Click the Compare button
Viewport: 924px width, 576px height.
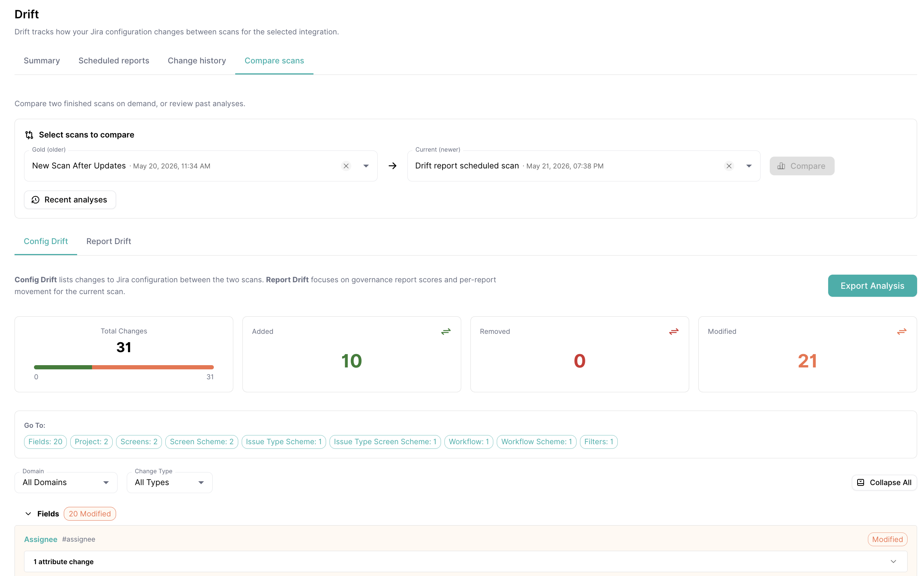pos(802,166)
